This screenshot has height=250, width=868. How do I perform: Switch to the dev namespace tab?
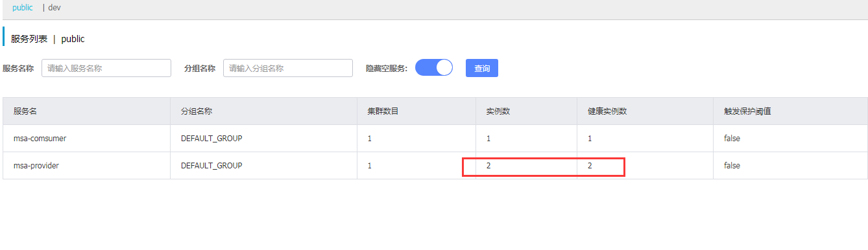tap(54, 8)
